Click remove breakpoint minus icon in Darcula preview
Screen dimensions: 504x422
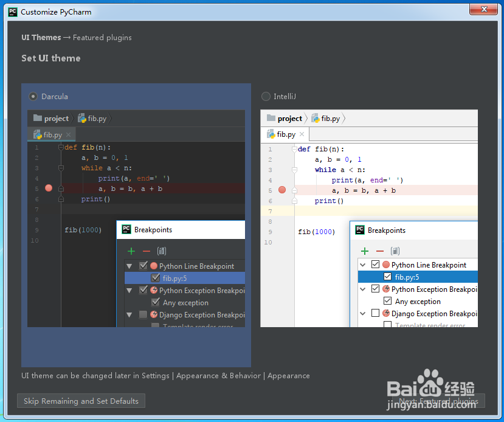[x=147, y=251]
